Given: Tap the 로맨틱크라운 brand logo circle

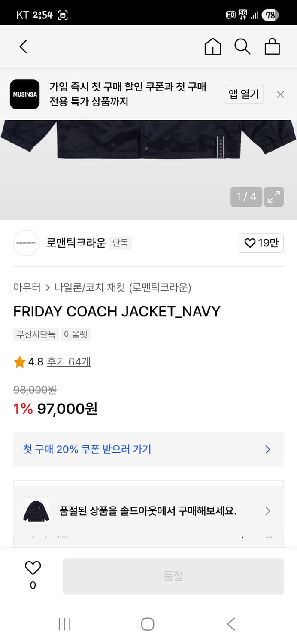Looking at the screenshot, I should coord(26,243).
